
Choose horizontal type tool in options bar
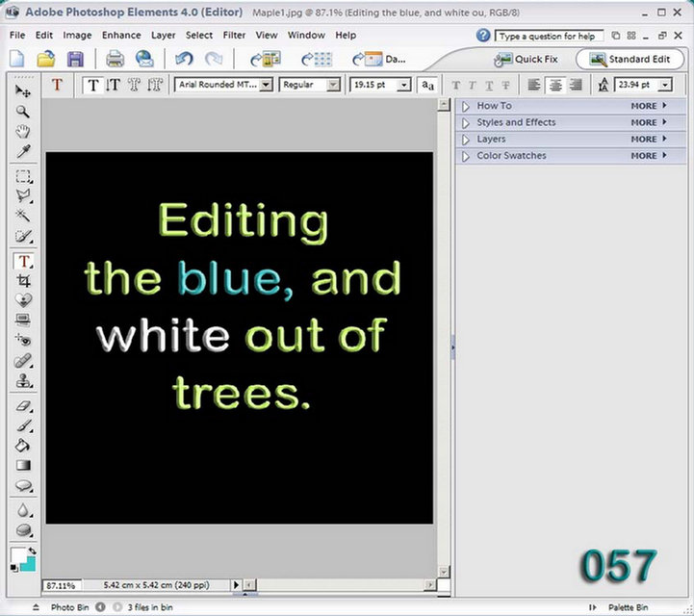pos(93,85)
